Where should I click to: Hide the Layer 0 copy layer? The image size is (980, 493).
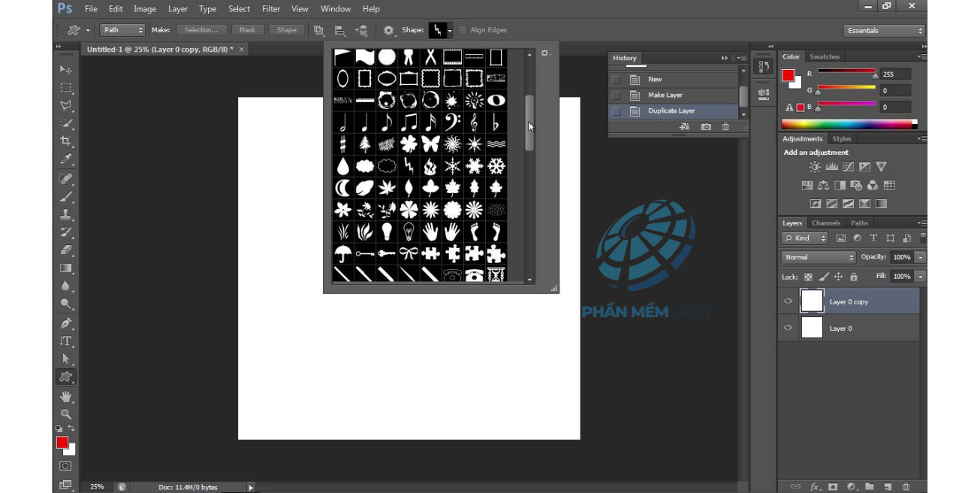pos(788,301)
